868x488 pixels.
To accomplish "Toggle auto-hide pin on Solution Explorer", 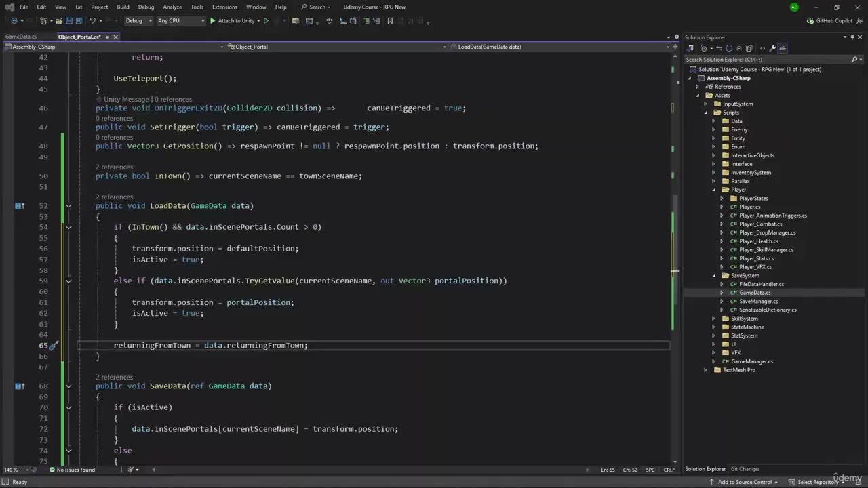I will [x=852, y=37].
